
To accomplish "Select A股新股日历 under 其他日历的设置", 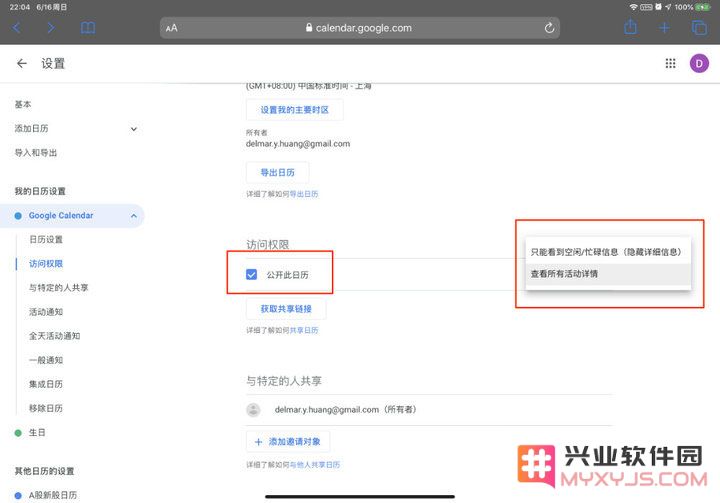I will pos(53,495).
